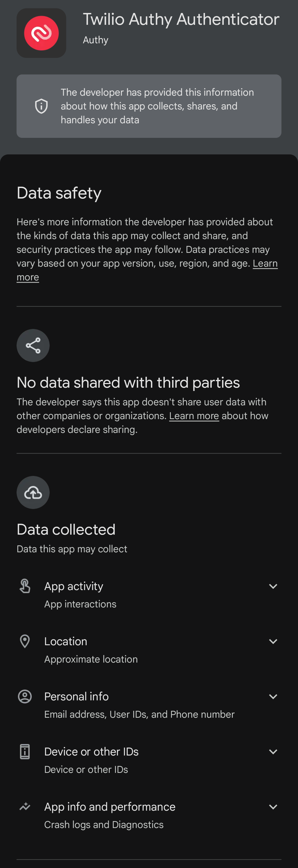Click the App activity touch icon
The width and height of the screenshot is (298, 868).
25,586
